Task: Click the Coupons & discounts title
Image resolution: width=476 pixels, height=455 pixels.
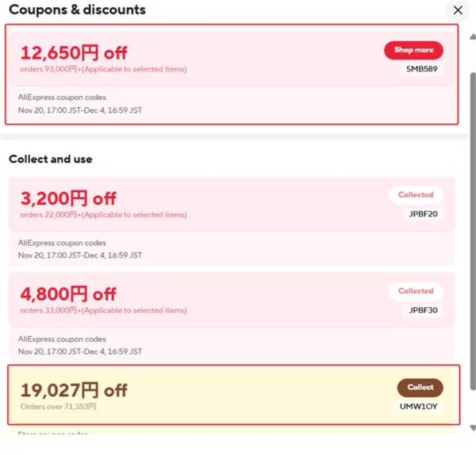Action: (x=77, y=10)
